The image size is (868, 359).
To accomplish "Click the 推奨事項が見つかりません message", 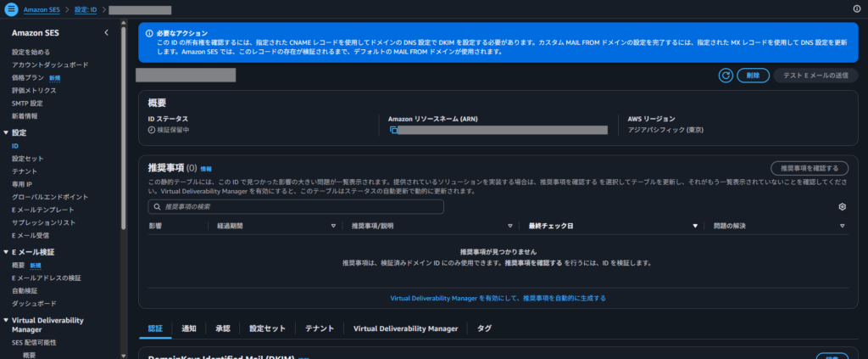I will point(498,252).
